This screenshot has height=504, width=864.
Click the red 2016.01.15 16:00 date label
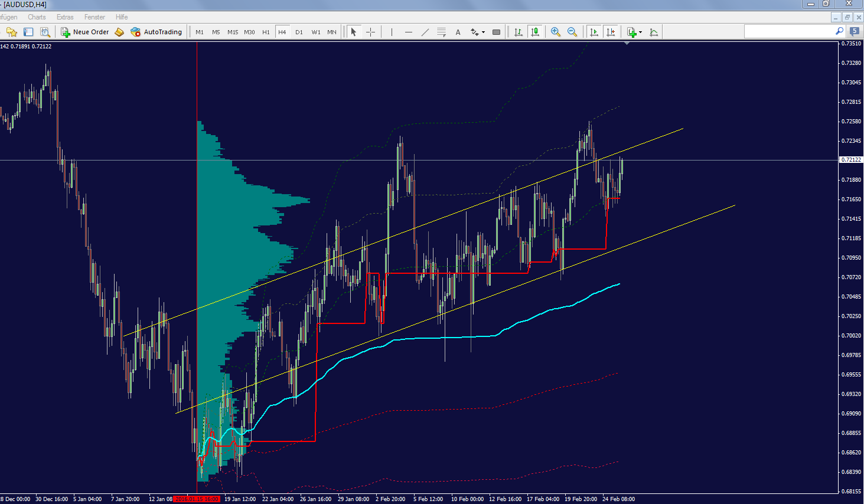point(197,499)
